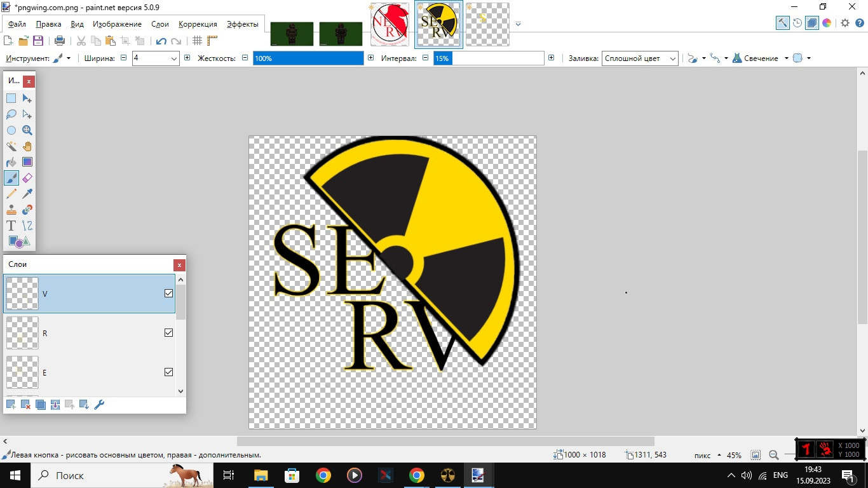This screenshot has height=488, width=868.
Task: Select the Pan hand tool
Action: click(27, 146)
